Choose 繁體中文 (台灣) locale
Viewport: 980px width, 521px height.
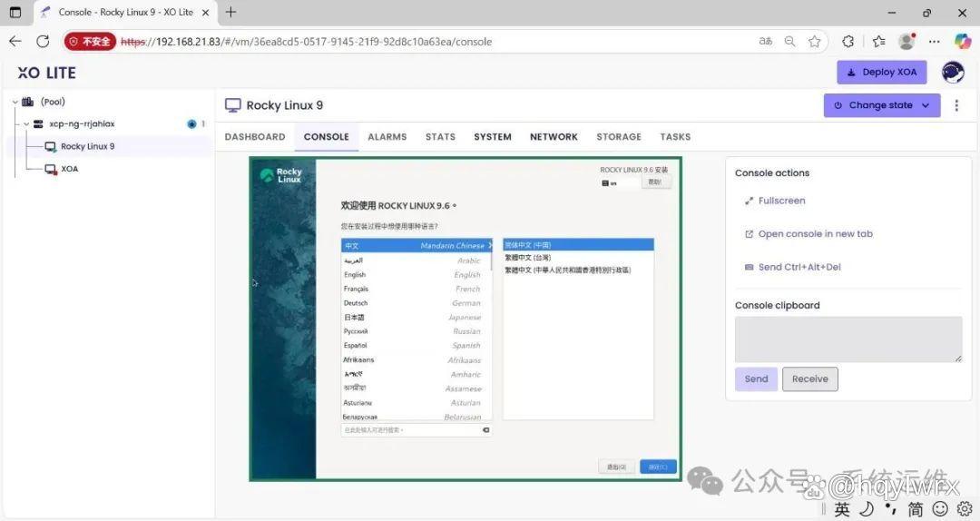(x=578, y=258)
